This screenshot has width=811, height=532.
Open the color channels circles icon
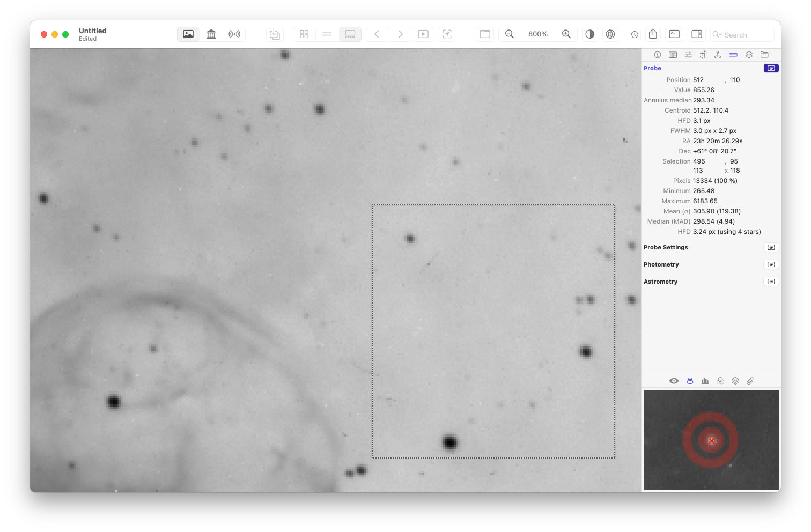(720, 381)
